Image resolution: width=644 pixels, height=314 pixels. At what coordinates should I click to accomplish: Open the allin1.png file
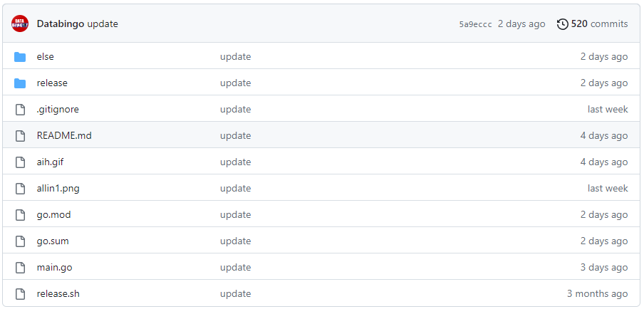pyautogui.click(x=58, y=189)
